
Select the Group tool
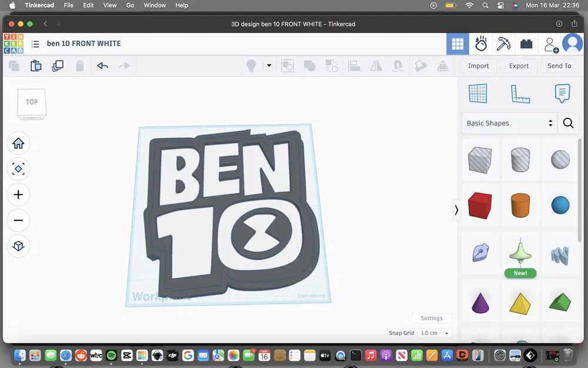pyautogui.click(x=309, y=66)
